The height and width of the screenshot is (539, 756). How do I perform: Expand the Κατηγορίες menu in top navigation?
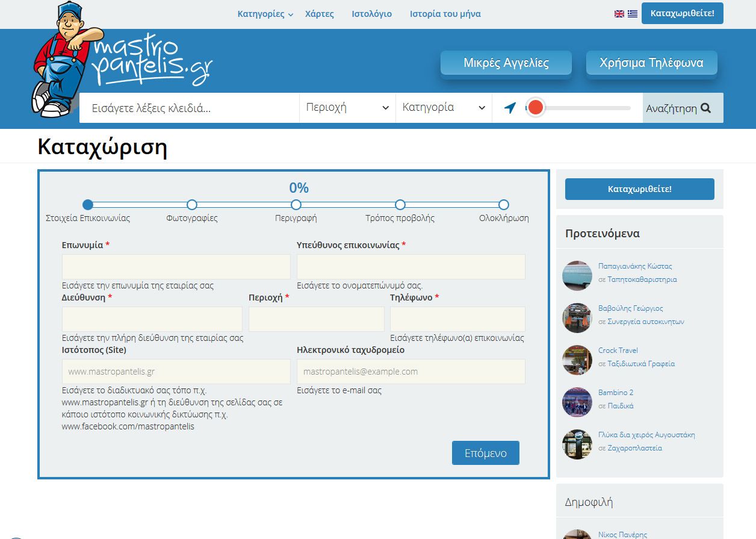[265, 14]
